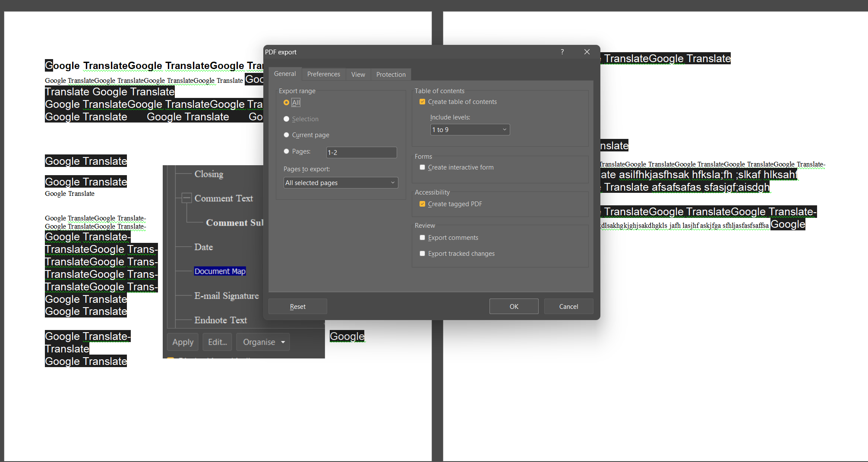Confirm export with OK button
Image resolution: width=868 pixels, height=462 pixels.
(x=514, y=306)
